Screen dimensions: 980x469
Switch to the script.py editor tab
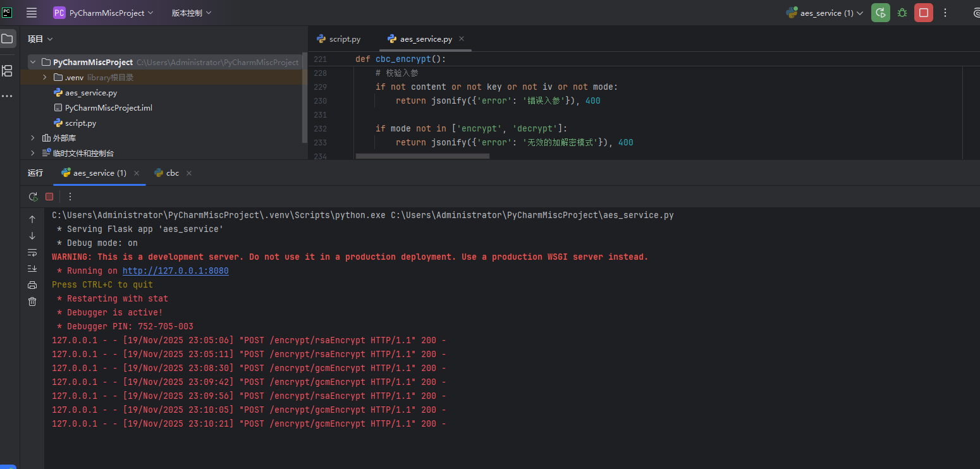click(339, 39)
